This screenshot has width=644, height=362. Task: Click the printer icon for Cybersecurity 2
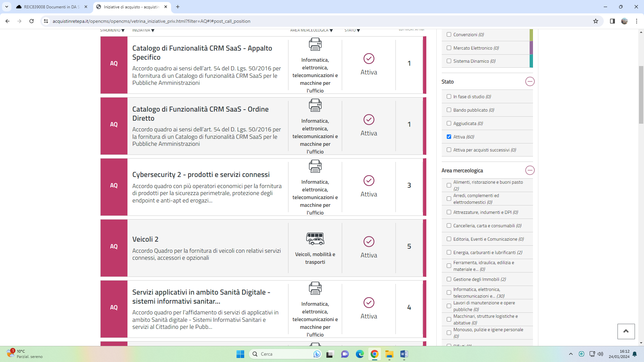[315, 166]
